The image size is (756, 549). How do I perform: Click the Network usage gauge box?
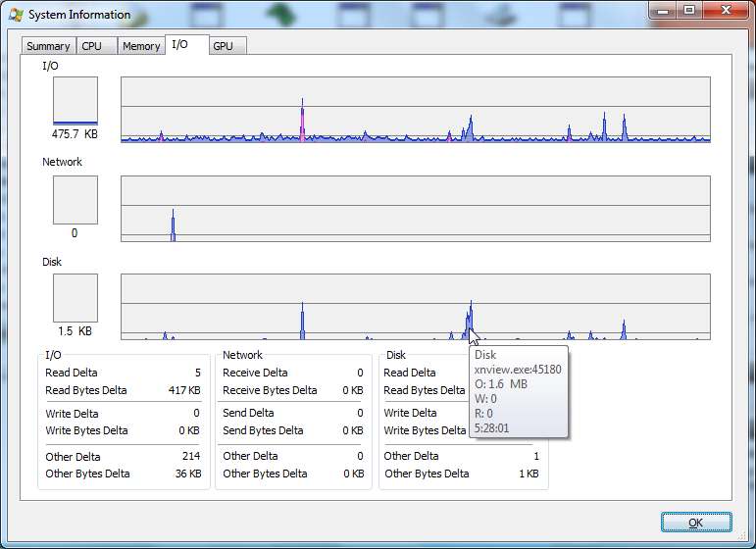point(76,200)
